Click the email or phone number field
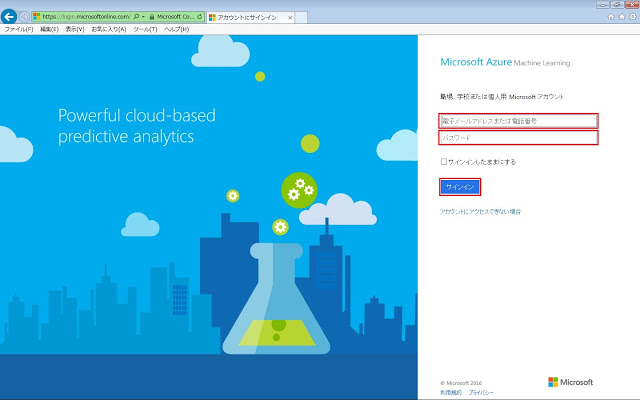 [518, 121]
